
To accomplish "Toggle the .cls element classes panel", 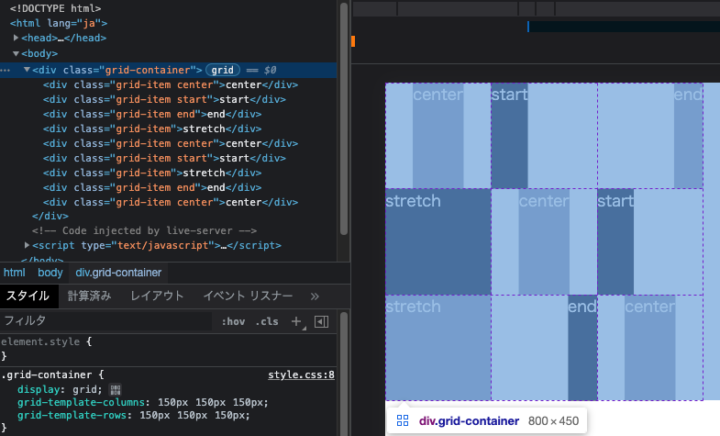I will tap(267, 322).
